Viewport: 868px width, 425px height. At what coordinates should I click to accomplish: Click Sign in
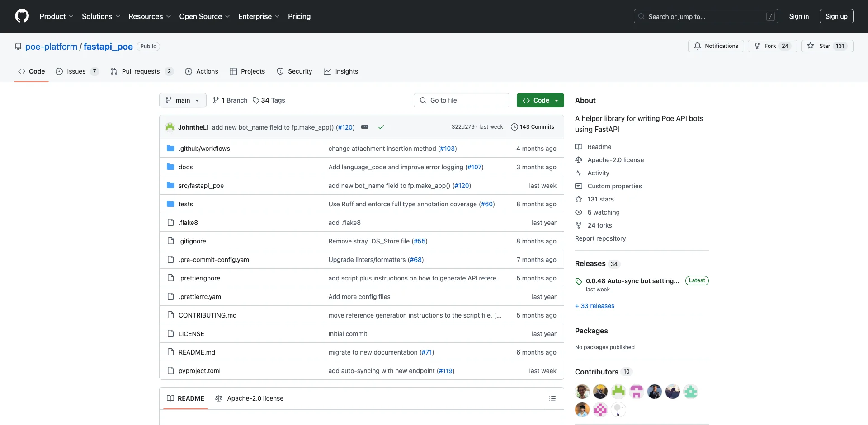[x=799, y=16]
